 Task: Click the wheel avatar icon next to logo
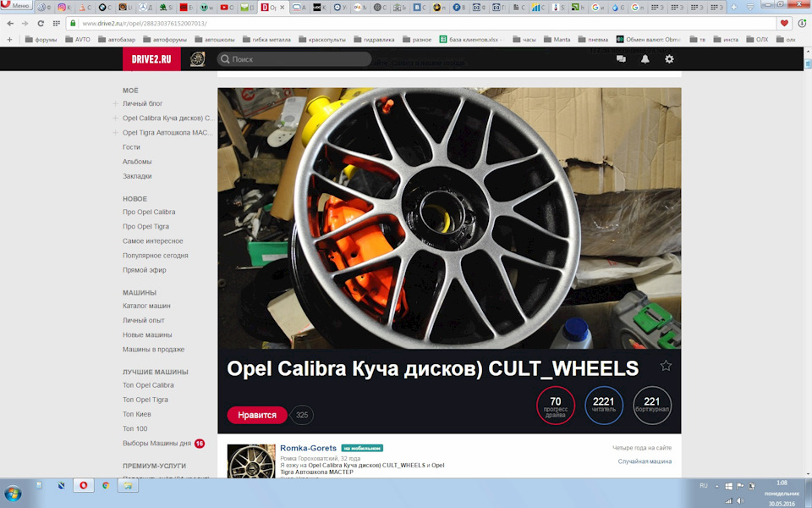coord(197,59)
